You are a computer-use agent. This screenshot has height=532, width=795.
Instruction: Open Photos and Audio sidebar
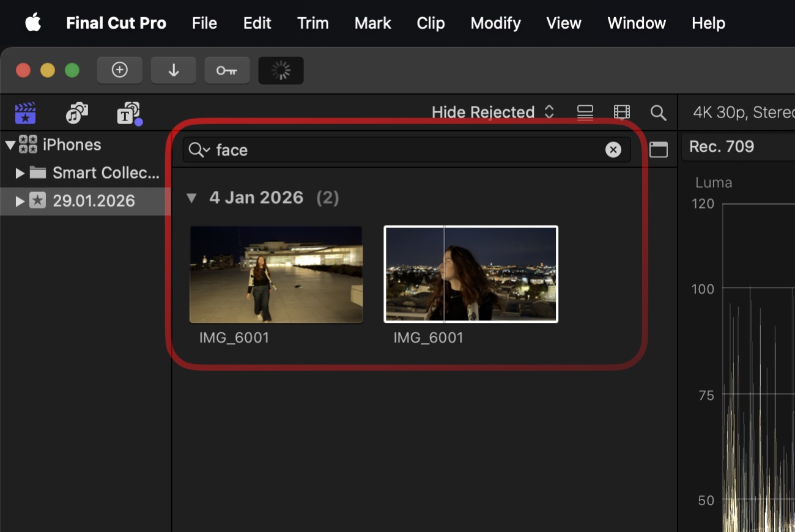click(x=76, y=113)
